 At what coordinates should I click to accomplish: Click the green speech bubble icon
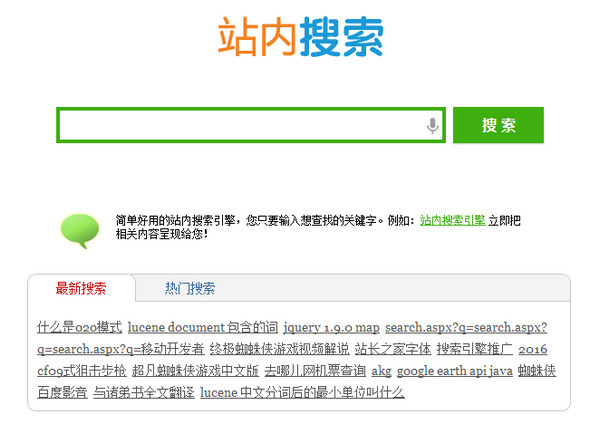[80, 229]
